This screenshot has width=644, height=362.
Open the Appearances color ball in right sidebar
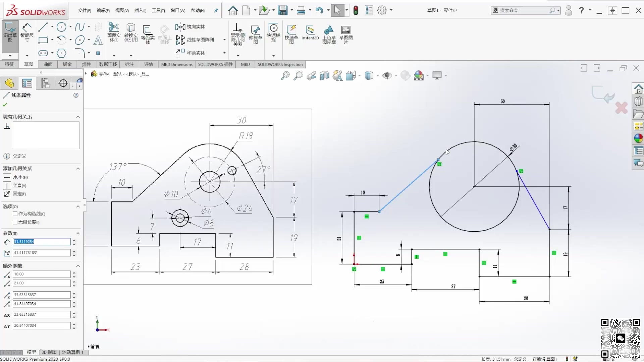click(639, 138)
